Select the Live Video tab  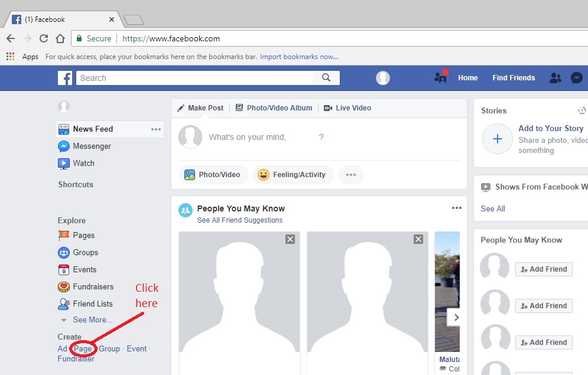pyautogui.click(x=347, y=108)
